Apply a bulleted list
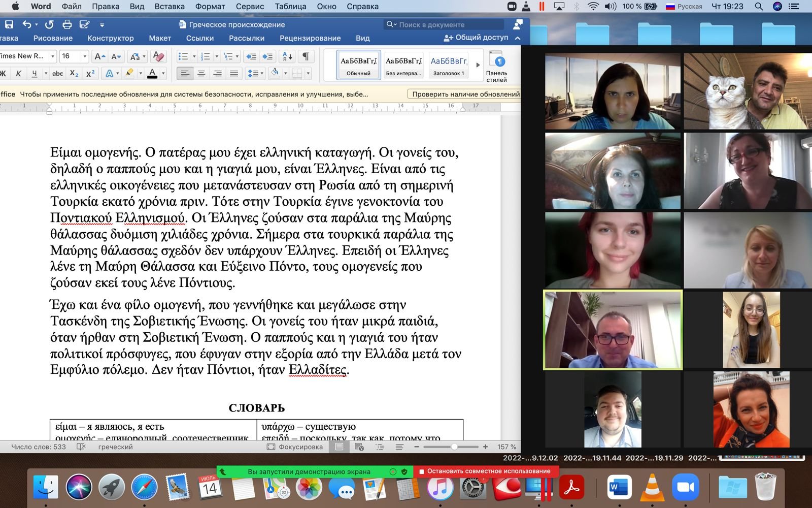The width and height of the screenshot is (812, 508). point(183,56)
